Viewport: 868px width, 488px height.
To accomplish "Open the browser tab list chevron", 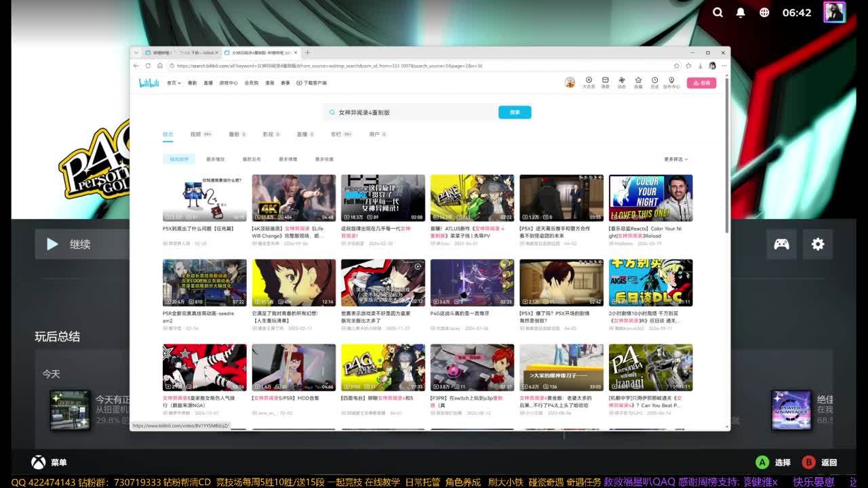I will tap(136, 52).
